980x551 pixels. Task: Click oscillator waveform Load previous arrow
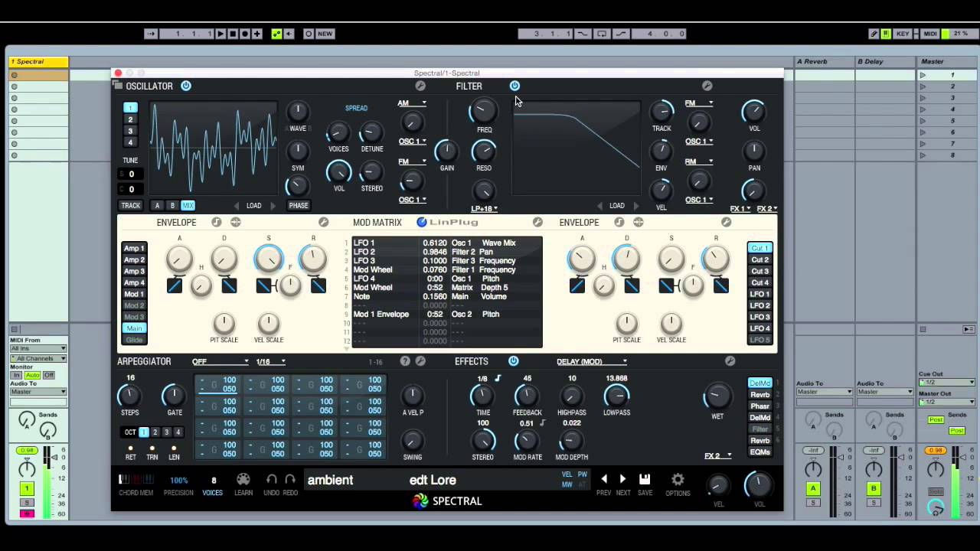click(x=237, y=206)
